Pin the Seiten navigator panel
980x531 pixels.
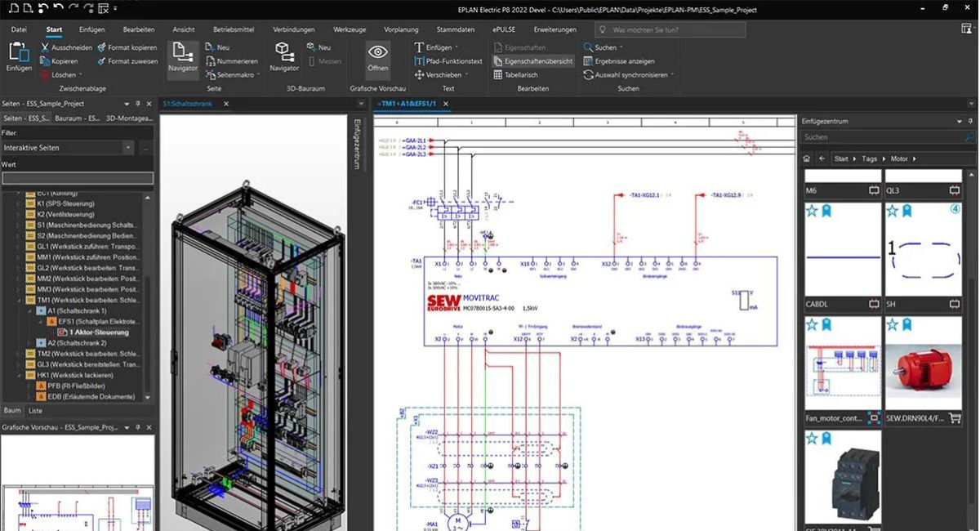pyautogui.click(x=136, y=104)
